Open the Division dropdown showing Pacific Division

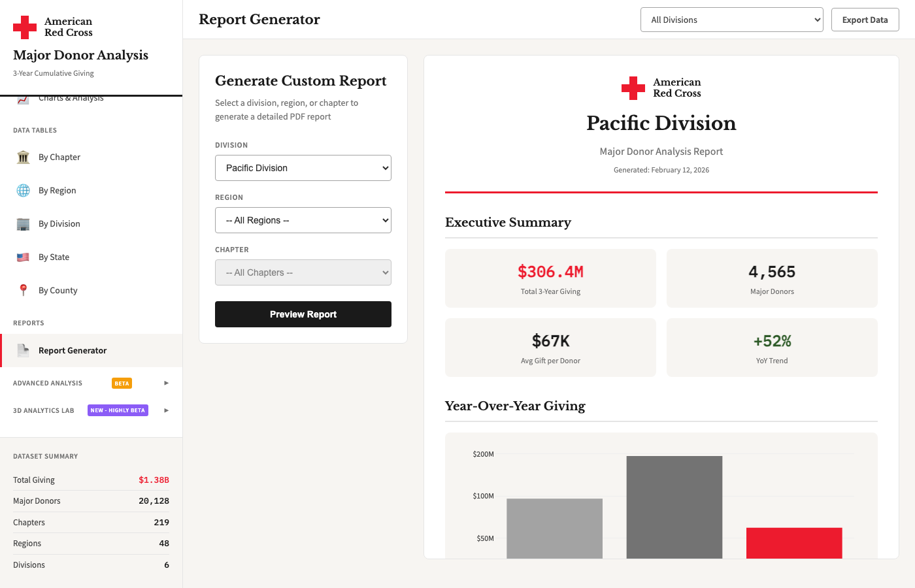point(303,168)
